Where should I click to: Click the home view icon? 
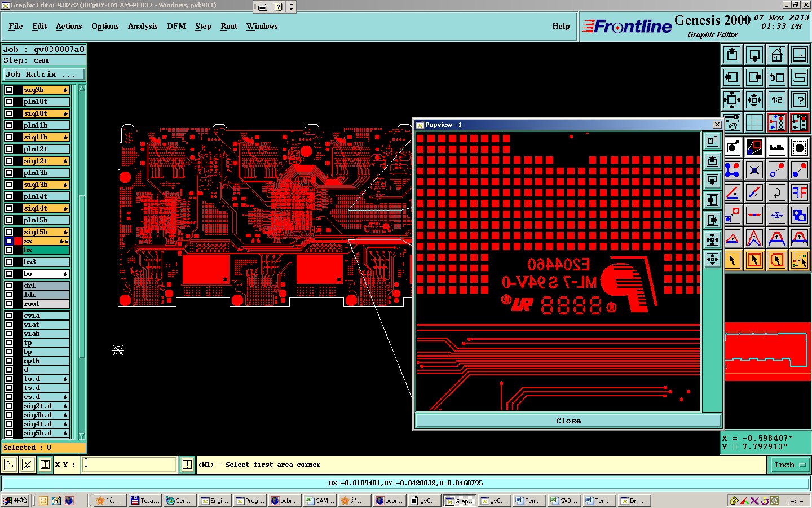[x=777, y=55]
